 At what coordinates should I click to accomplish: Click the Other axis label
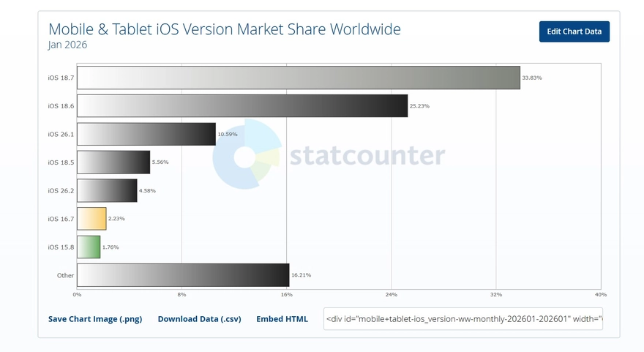click(x=65, y=276)
